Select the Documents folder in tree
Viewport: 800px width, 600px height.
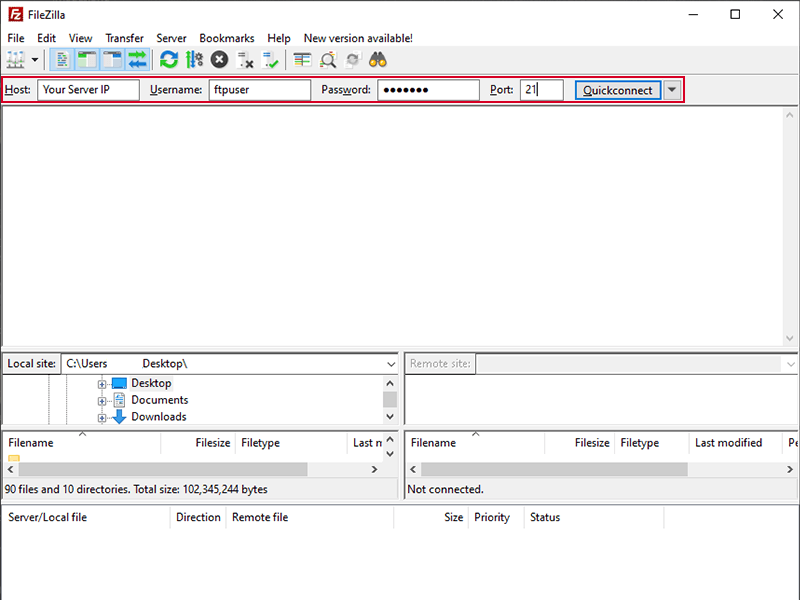[160, 400]
